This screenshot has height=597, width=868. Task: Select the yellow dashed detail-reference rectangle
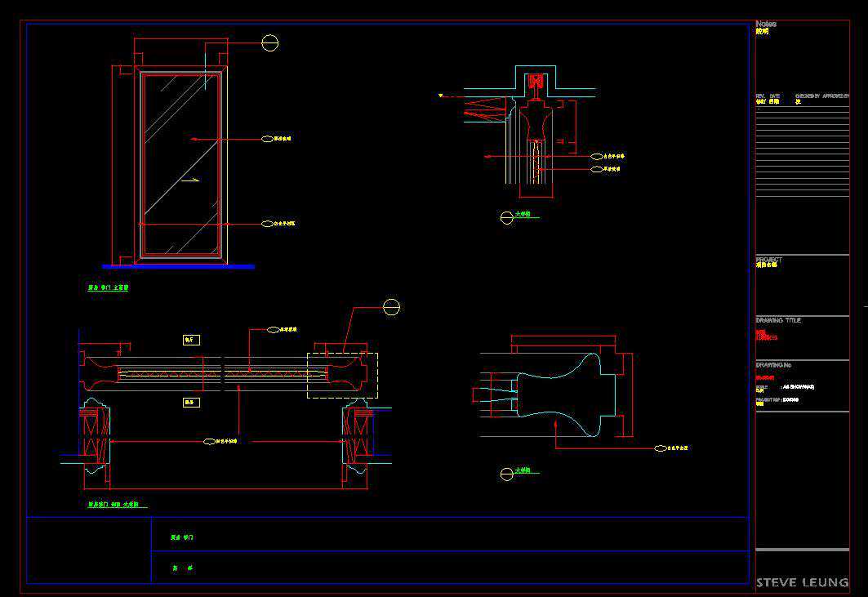(x=342, y=376)
